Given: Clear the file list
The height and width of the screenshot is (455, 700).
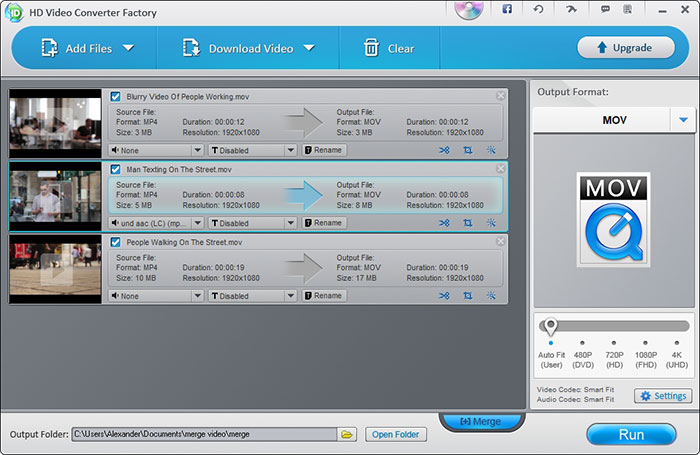Looking at the screenshot, I should [389, 48].
